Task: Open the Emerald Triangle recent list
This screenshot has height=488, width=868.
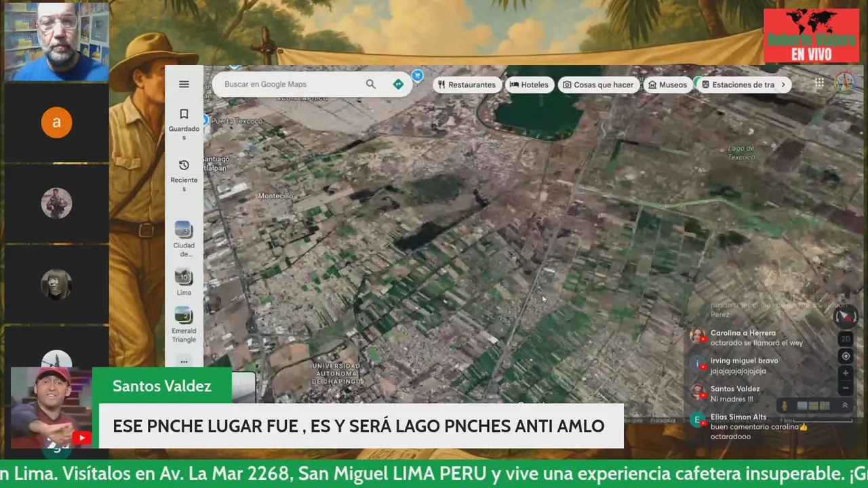Action: (184, 325)
